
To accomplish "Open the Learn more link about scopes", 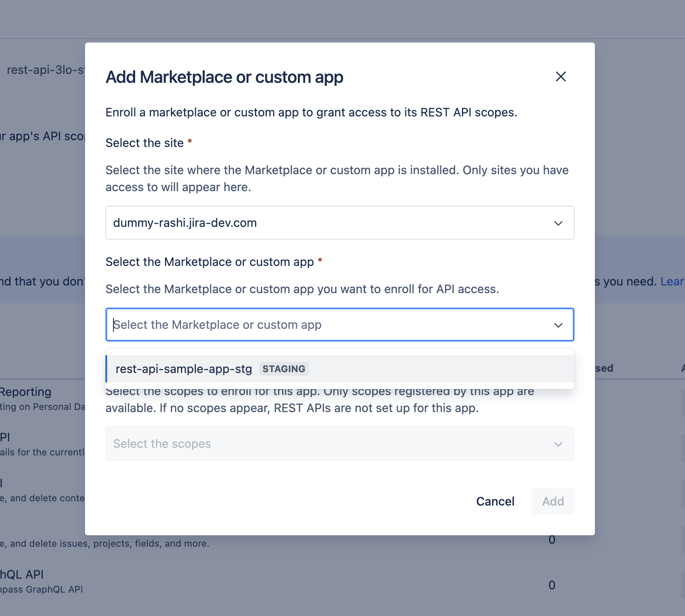I will coord(673,281).
